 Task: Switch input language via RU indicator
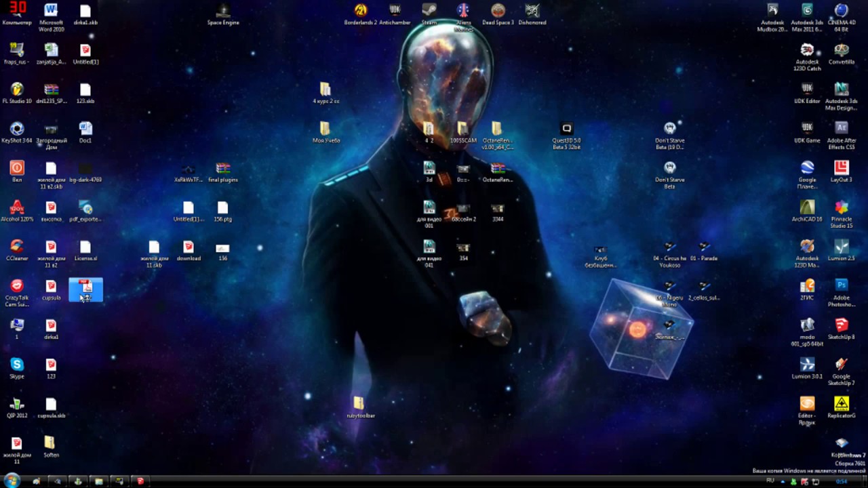(770, 481)
